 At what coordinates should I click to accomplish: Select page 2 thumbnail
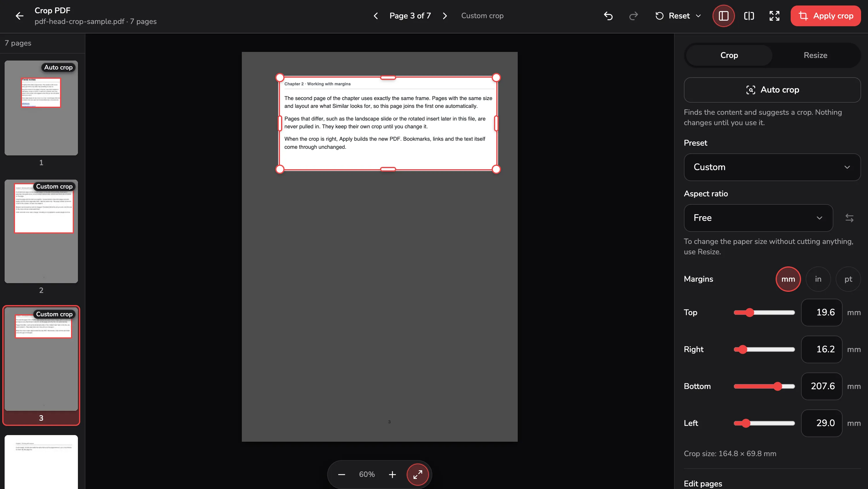pyautogui.click(x=41, y=231)
